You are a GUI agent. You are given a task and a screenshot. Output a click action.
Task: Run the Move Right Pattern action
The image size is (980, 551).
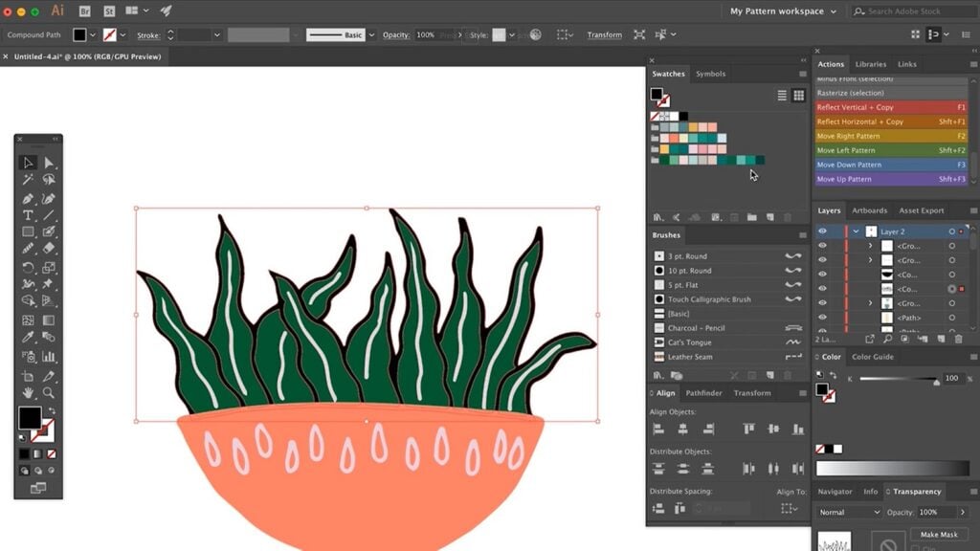(848, 136)
